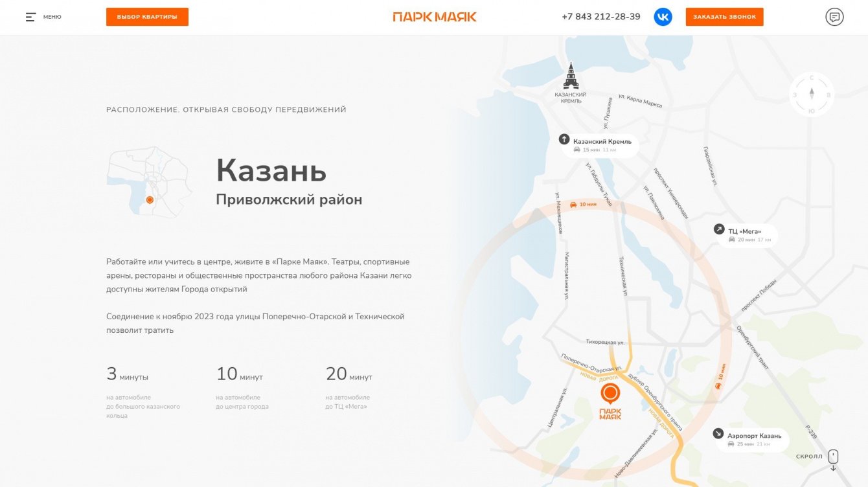Call the phone number +7 843 212-28-39
The image size is (868, 487).
(601, 17)
